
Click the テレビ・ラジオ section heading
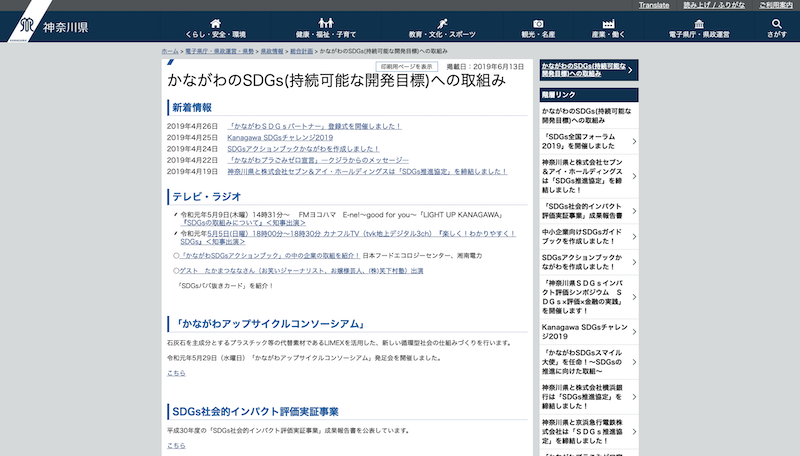point(207,197)
